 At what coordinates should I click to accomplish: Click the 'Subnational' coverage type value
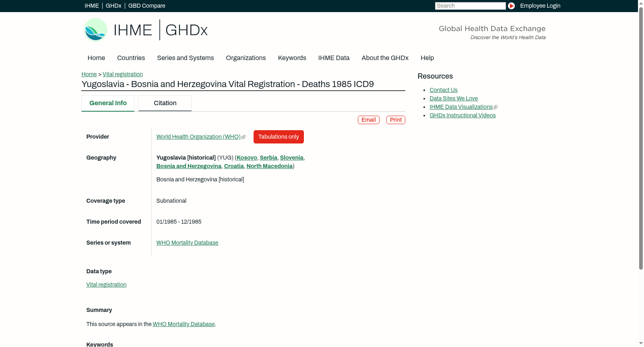pos(171,201)
